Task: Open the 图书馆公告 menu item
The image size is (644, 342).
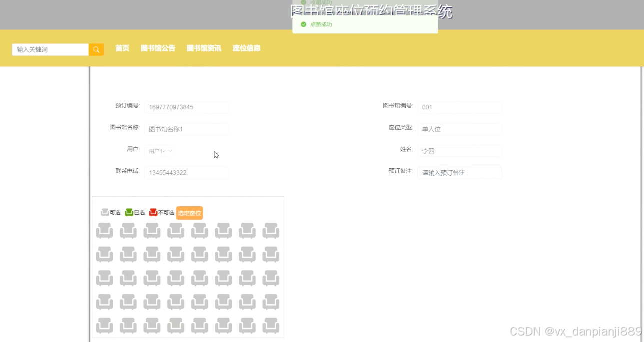Action: tap(158, 48)
